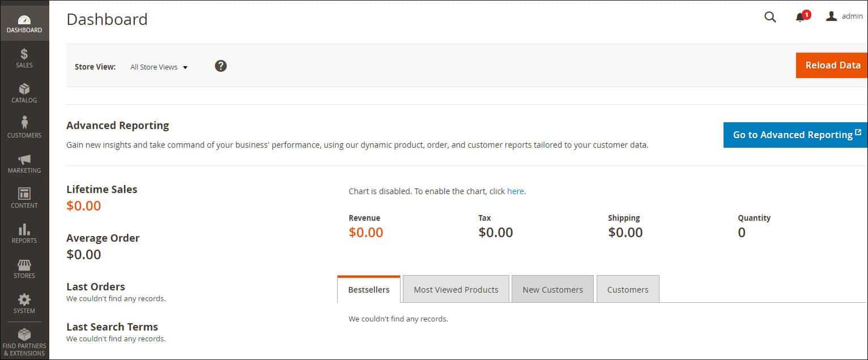Click the Dashboard page title

coord(107,19)
